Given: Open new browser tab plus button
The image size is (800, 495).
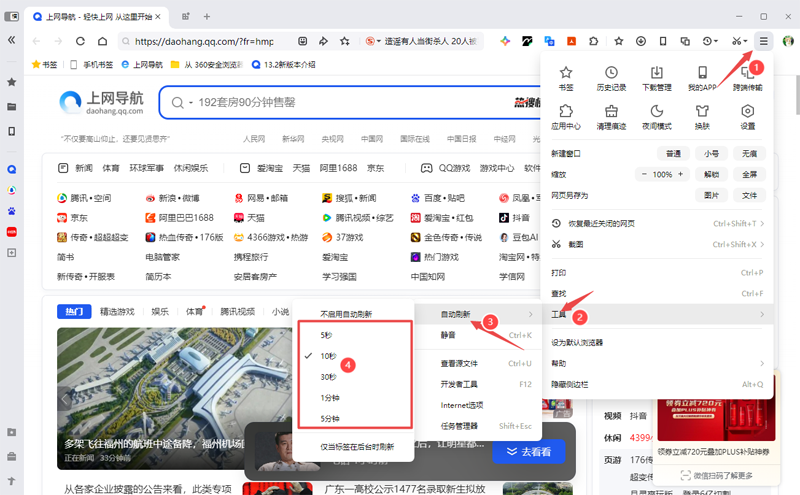Looking at the screenshot, I should tap(207, 17).
